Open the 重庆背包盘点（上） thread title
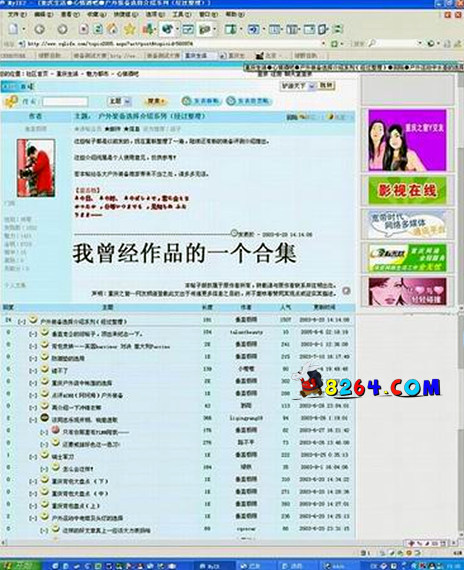 coord(75,506)
